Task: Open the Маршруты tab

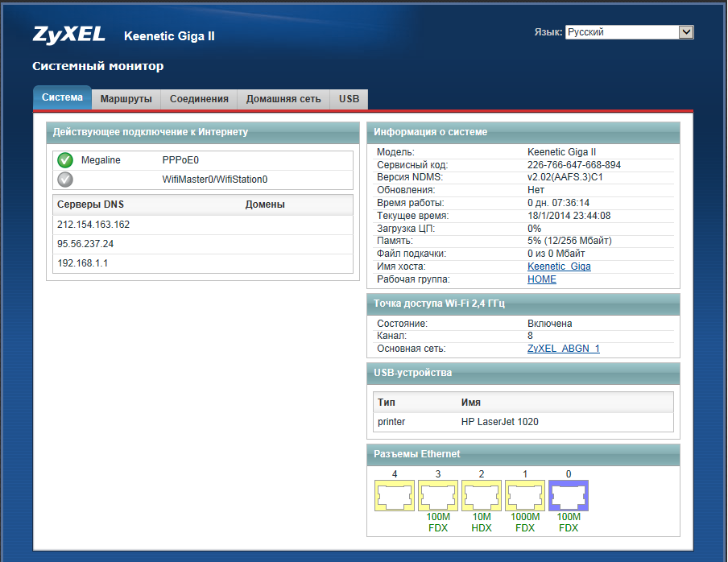Action: coord(126,99)
